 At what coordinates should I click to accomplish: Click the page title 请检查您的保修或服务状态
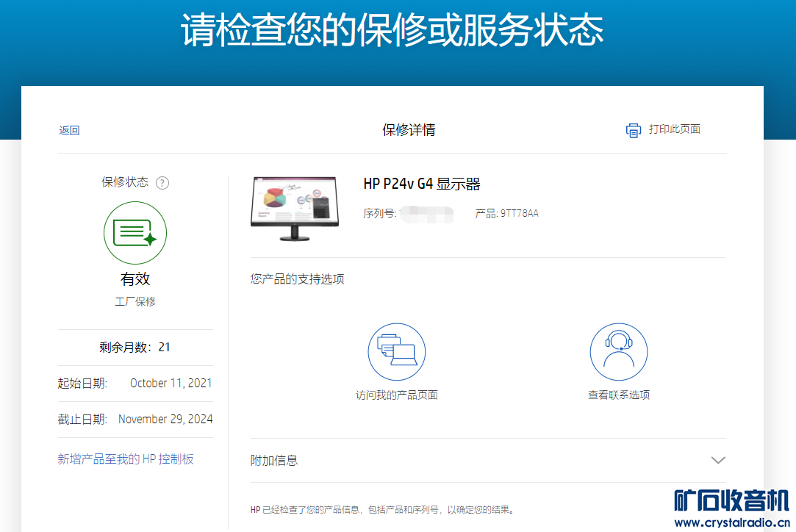[392, 30]
